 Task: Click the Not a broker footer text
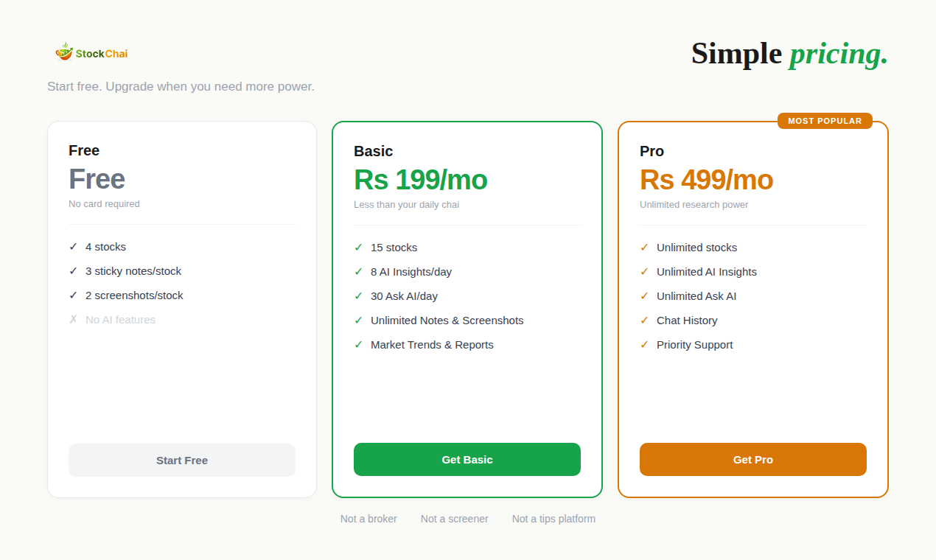[x=369, y=519]
